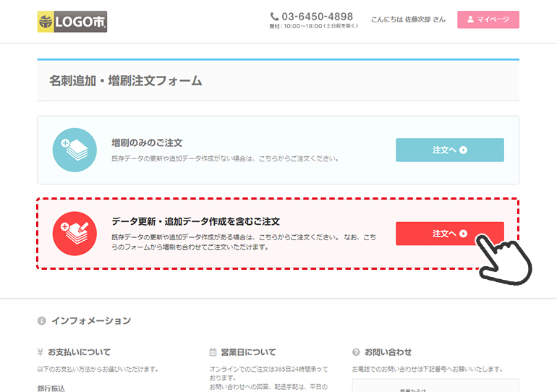
Task: Click the yen icon beside お支払いについて
Action: point(40,352)
